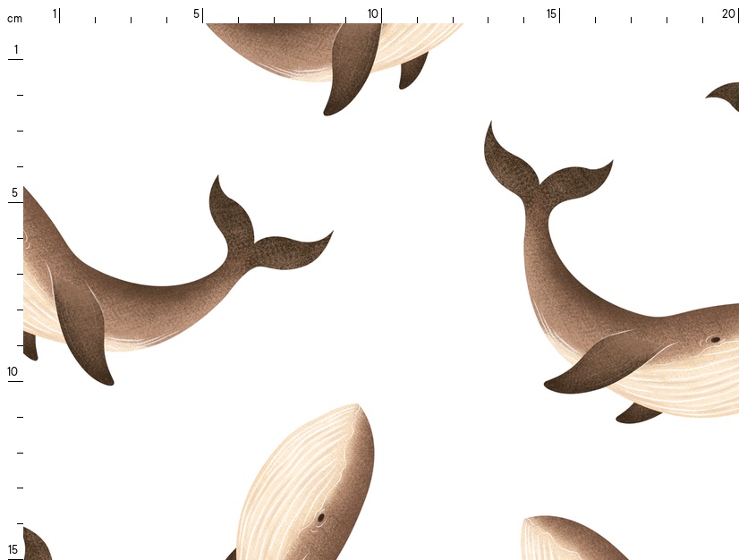Click the "cm" unit label on ruler
Image resolution: width=739 pixels, height=560 pixels.
click(14, 18)
